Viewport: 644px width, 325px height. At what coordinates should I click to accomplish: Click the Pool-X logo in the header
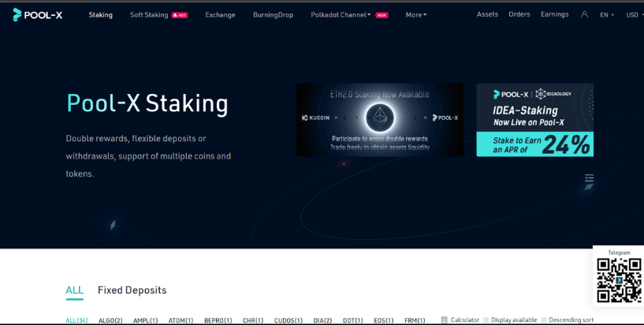pos(37,15)
